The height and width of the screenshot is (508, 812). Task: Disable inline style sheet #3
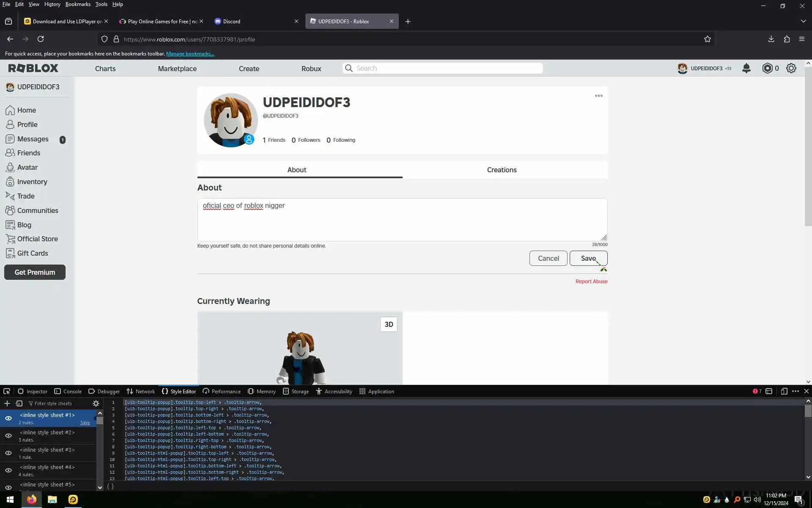pyautogui.click(x=8, y=453)
